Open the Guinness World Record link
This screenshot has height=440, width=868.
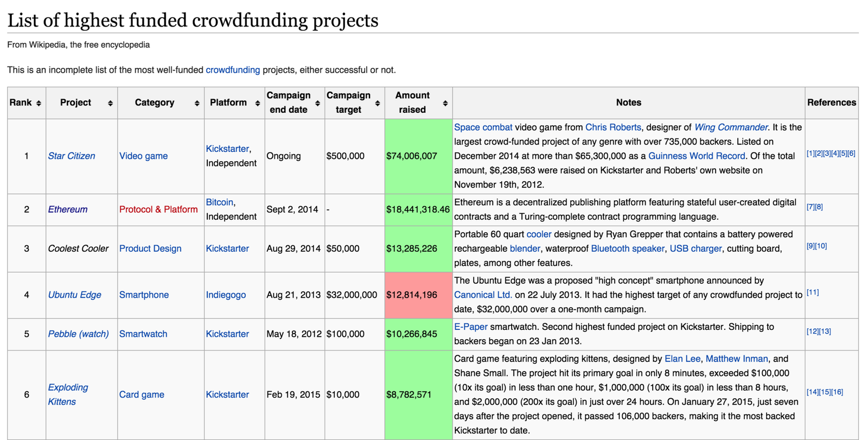click(697, 156)
